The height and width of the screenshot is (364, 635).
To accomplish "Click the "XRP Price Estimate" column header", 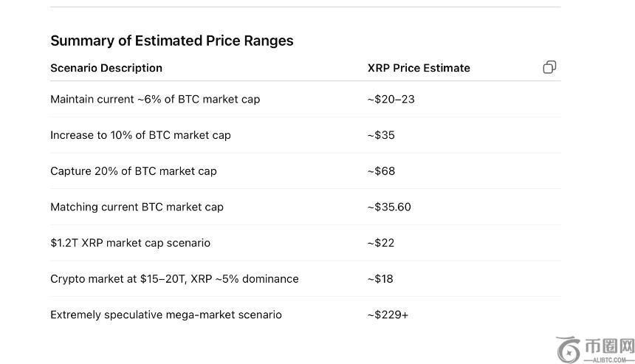I will tap(419, 68).
